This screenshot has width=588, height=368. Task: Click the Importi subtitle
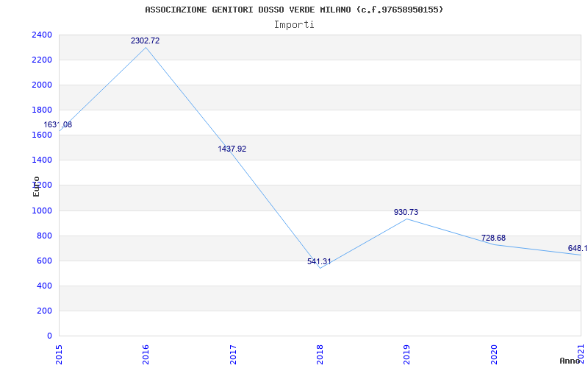point(294,25)
